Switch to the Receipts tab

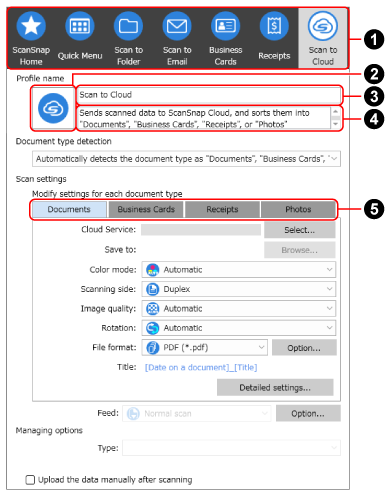[x=222, y=209]
